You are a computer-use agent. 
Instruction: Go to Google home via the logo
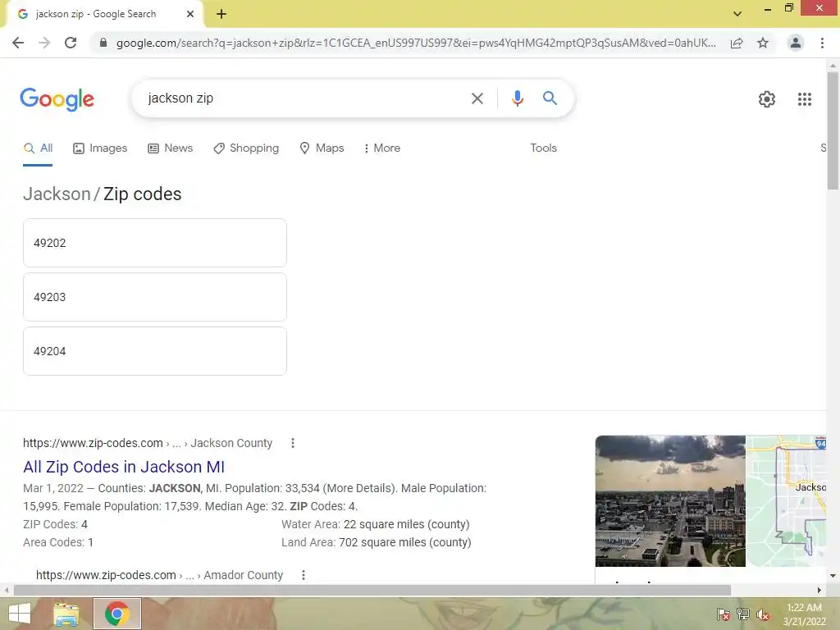pyautogui.click(x=57, y=99)
